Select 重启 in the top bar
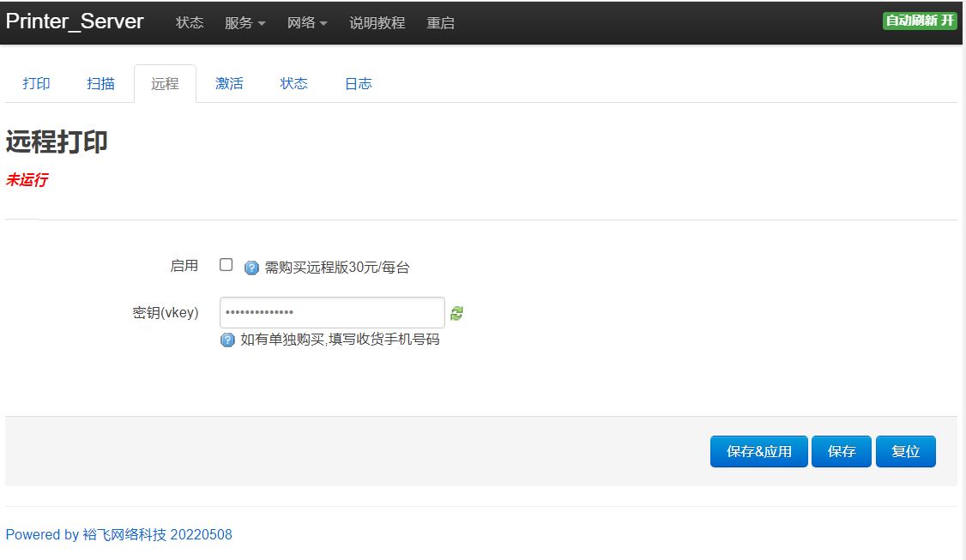966x560 pixels. coord(440,23)
